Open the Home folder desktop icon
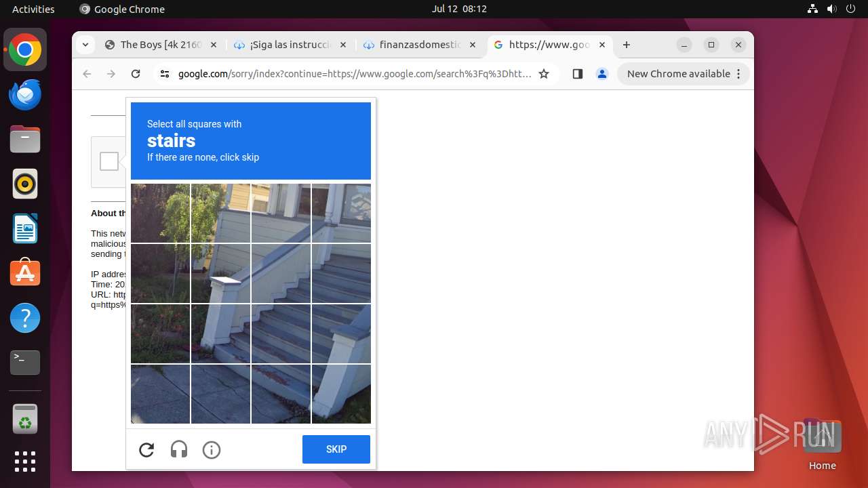868x488 pixels. pos(822,445)
